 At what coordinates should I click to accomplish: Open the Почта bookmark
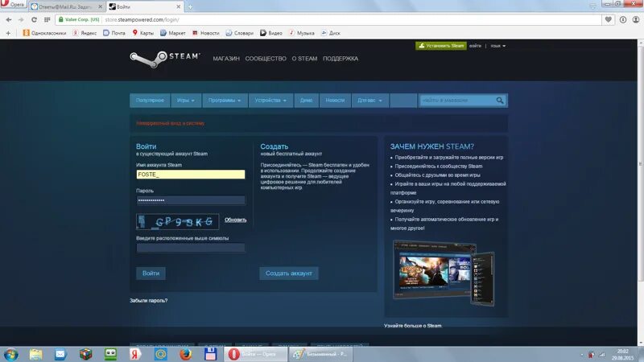pyautogui.click(x=114, y=33)
